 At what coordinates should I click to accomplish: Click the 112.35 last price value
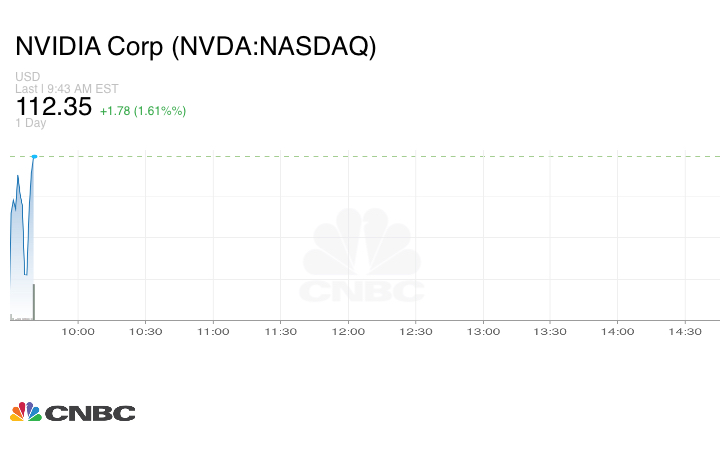coord(53,106)
